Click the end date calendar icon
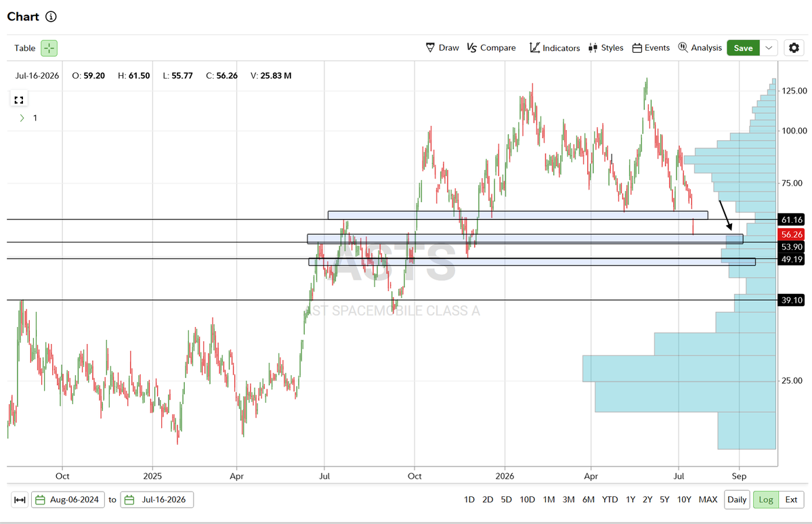 [x=129, y=500]
